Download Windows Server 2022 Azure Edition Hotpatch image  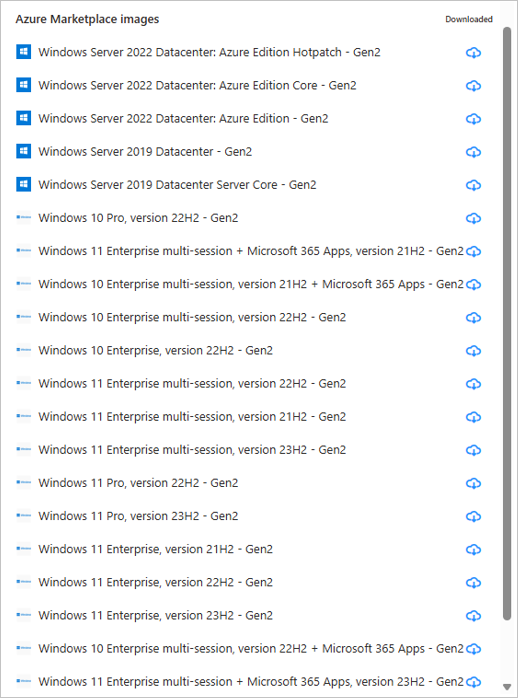pos(473,53)
